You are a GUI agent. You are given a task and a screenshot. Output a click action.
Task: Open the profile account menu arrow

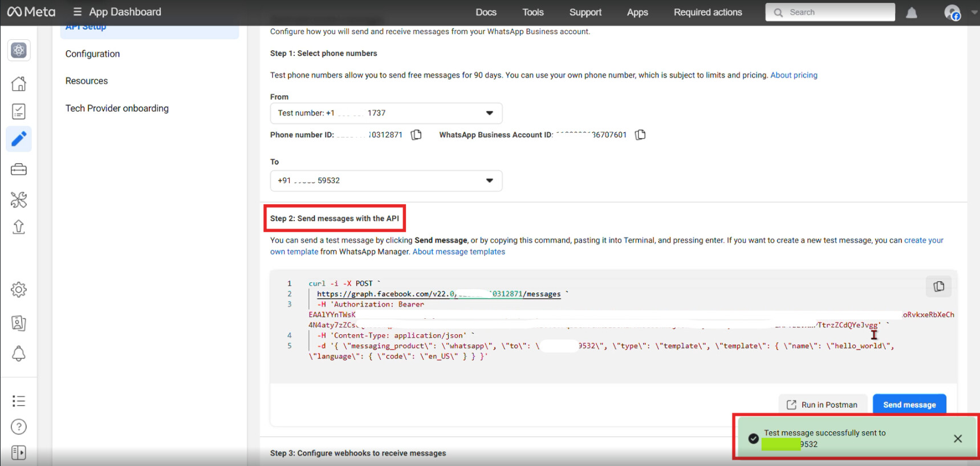(974, 12)
